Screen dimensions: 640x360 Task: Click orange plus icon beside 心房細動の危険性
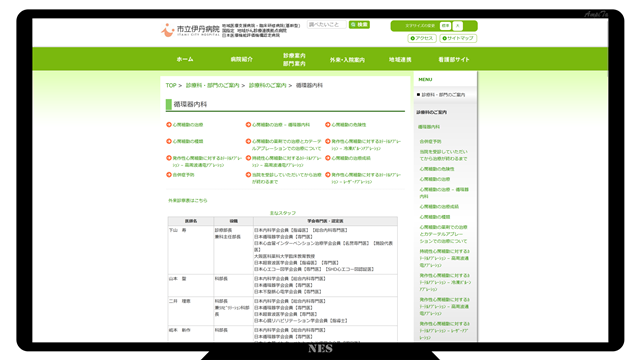click(x=327, y=124)
